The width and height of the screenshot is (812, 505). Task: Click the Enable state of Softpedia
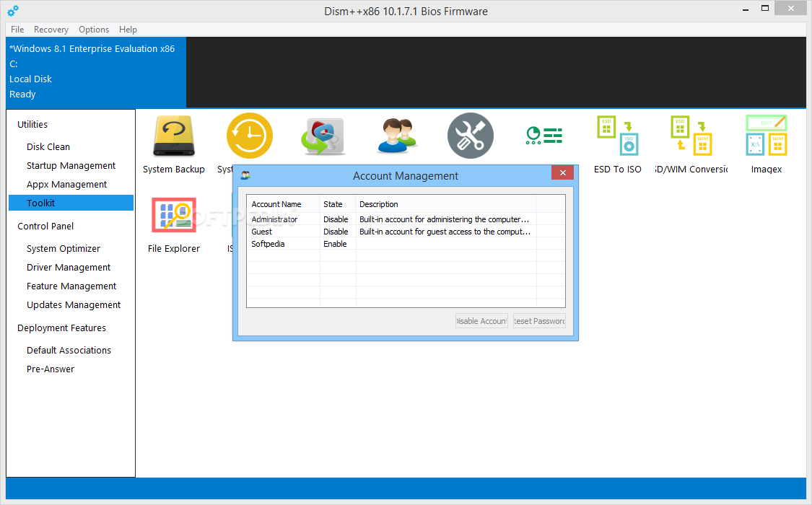pos(335,245)
